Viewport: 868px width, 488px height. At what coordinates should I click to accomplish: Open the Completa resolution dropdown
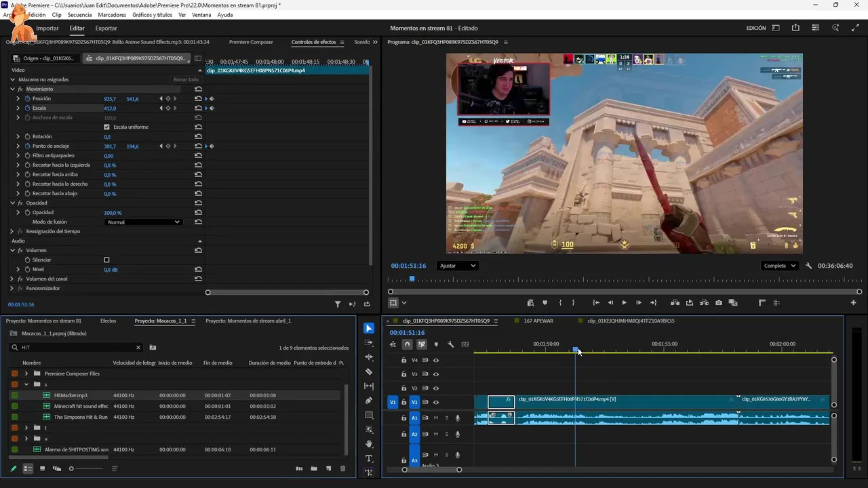click(x=780, y=266)
